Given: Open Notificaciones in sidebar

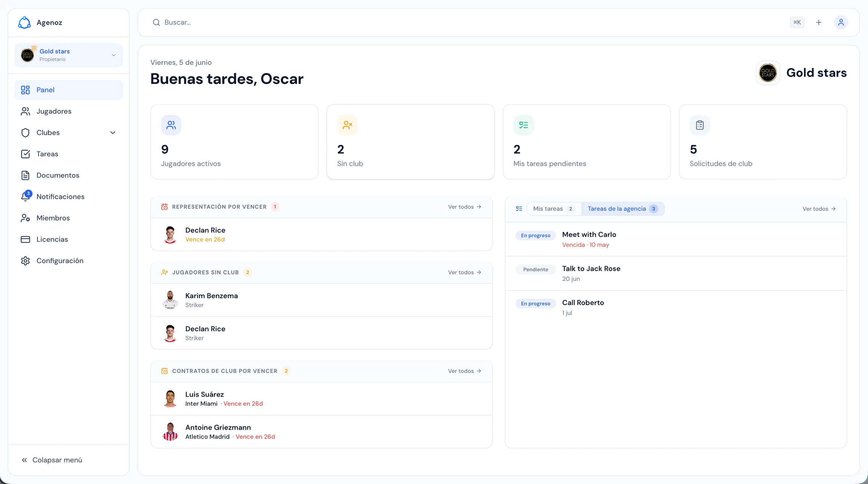Looking at the screenshot, I should pyautogui.click(x=68, y=197).
